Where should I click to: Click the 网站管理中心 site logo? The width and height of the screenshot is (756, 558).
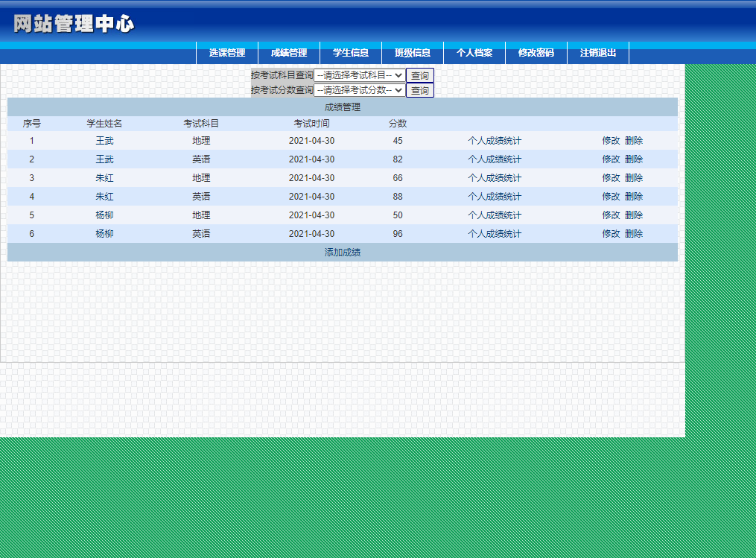click(x=74, y=24)
